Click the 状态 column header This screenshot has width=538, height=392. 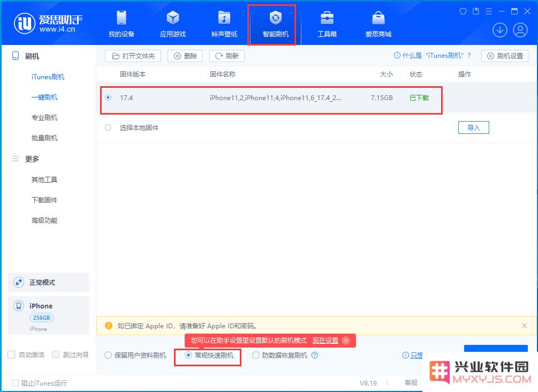pos(416,74)
